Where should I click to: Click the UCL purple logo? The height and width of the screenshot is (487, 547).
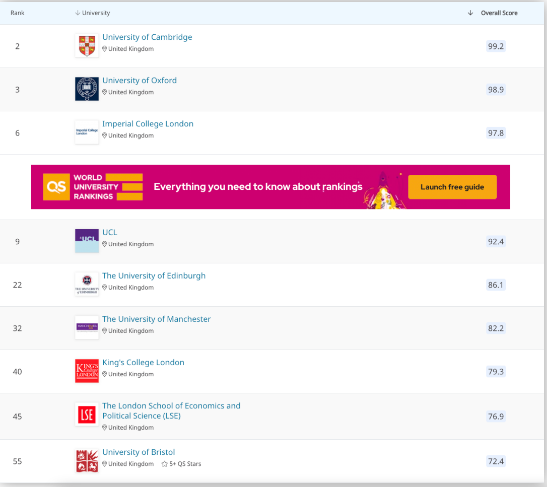coord(87,241)
